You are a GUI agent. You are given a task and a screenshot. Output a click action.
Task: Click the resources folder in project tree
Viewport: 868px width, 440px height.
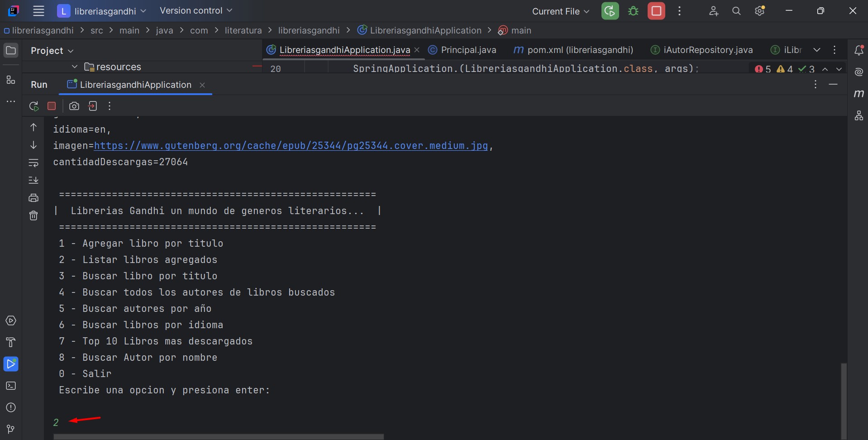113,67
